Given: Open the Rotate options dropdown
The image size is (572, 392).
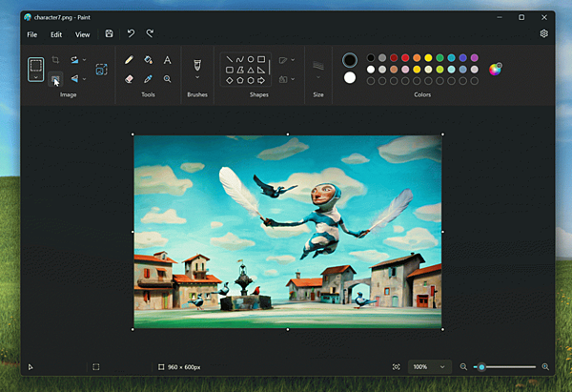Looking at the screenshot, I should 84,59.
